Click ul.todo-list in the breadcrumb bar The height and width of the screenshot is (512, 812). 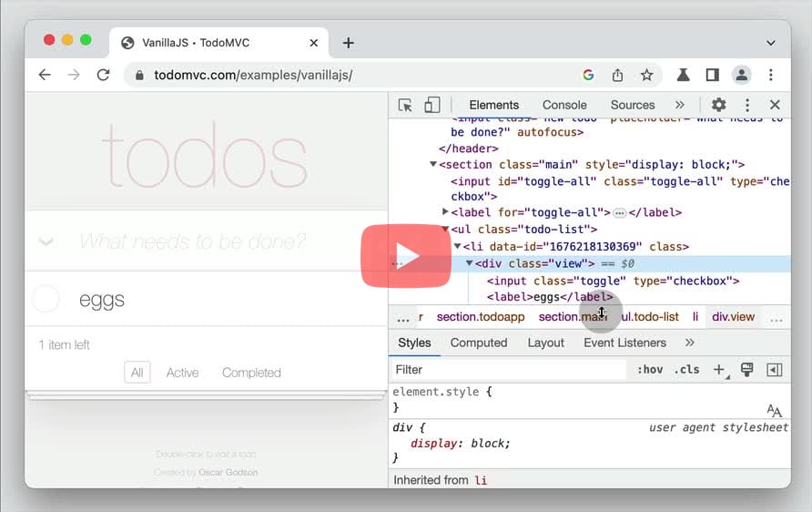(x=650, y=317)
